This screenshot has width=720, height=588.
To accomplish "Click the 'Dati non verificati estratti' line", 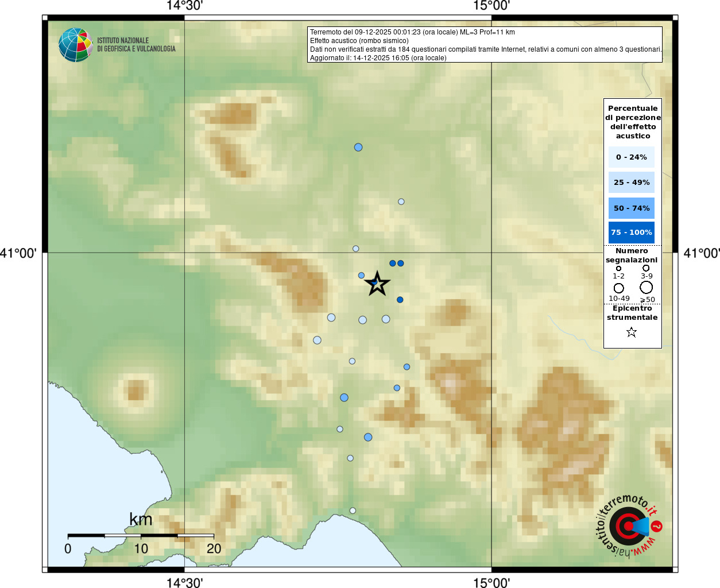I will (486, 49).
